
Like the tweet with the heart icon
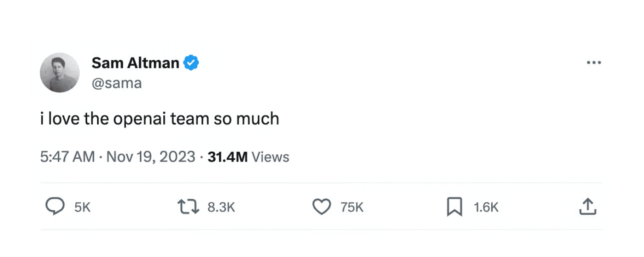coord(322,207)
